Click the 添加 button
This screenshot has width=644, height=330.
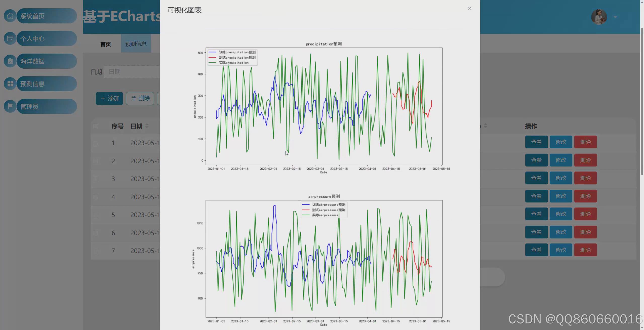pos(109,98)
